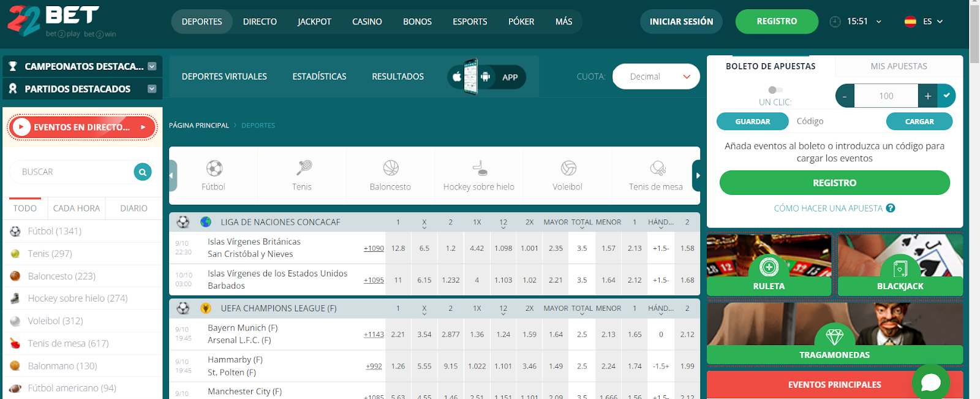Select Tenis racket tile in carousel

click(302, 175)
